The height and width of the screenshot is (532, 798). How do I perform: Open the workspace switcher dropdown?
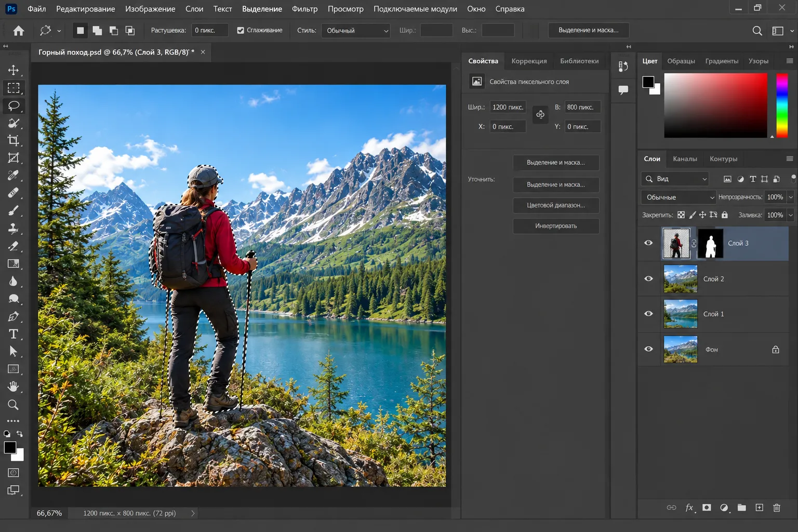click(792, 31)
